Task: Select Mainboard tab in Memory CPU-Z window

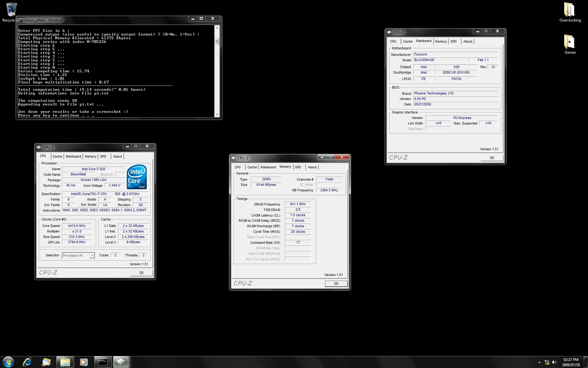Action: tap(268, 167)
